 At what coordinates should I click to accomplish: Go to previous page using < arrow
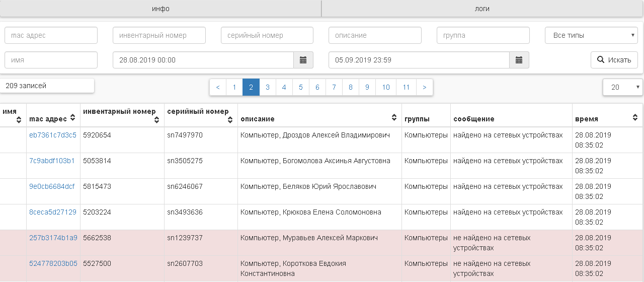click(218, 87)
